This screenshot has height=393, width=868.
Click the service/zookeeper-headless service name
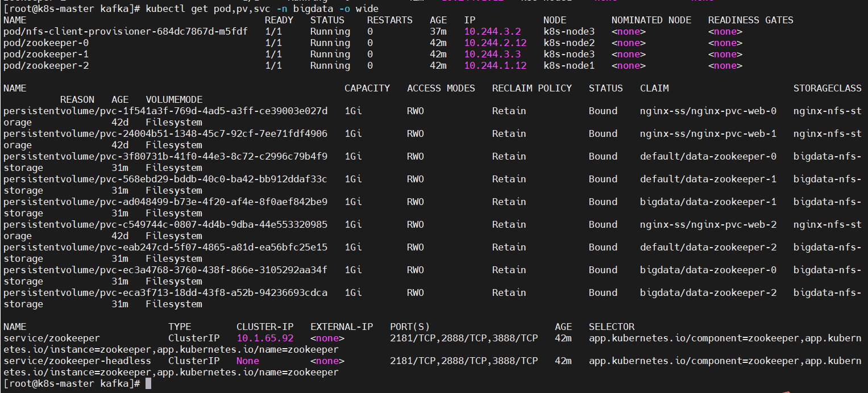[x=77, y=361]
